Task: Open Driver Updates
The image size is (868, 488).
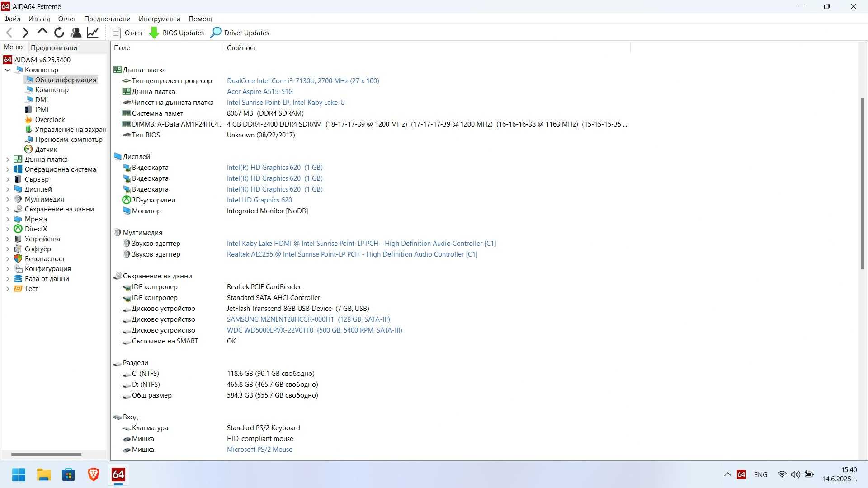Action: (x=240, y=33)
